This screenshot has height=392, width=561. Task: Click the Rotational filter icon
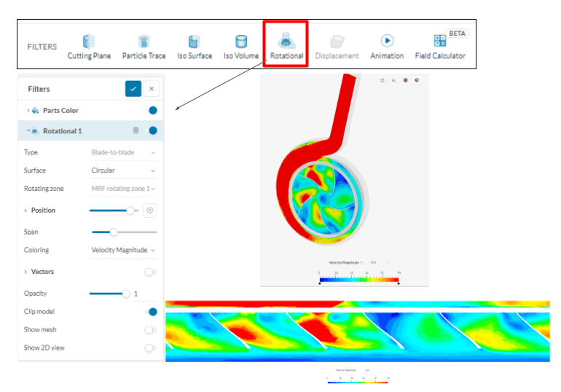pos(286,44)
